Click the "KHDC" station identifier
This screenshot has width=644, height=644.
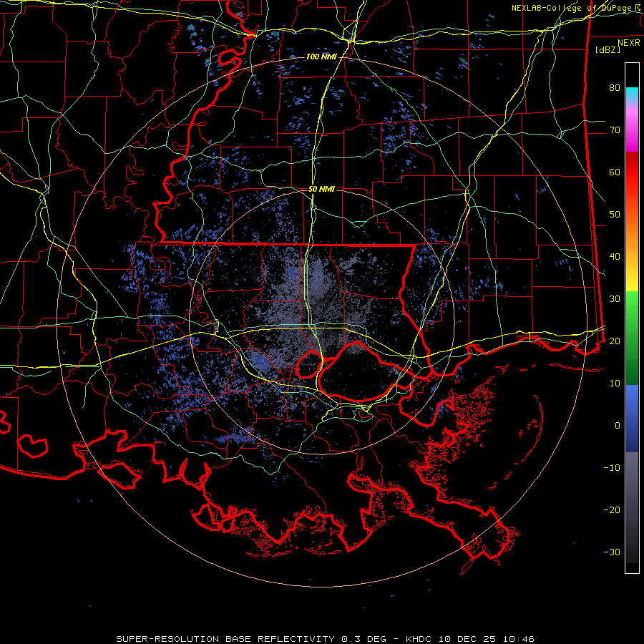[x=418, y=639]
